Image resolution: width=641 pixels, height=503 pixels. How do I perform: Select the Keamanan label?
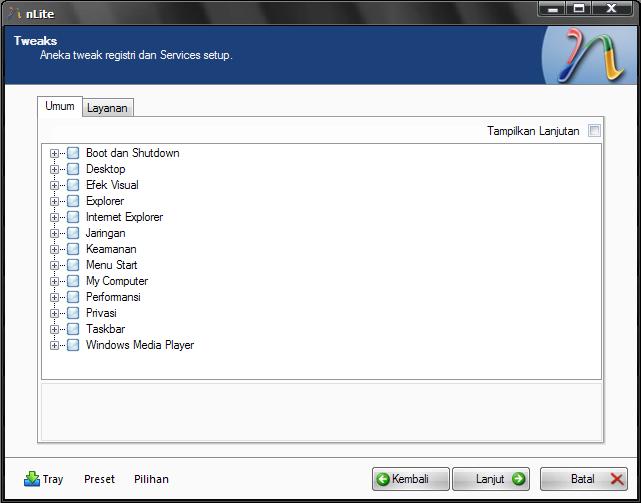click(x=111, y=249)
